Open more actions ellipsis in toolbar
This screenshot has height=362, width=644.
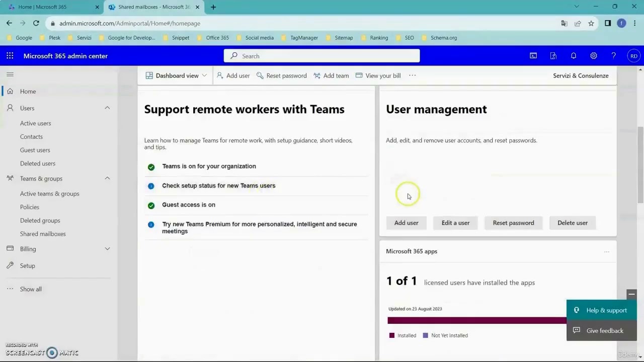point(412,75)
